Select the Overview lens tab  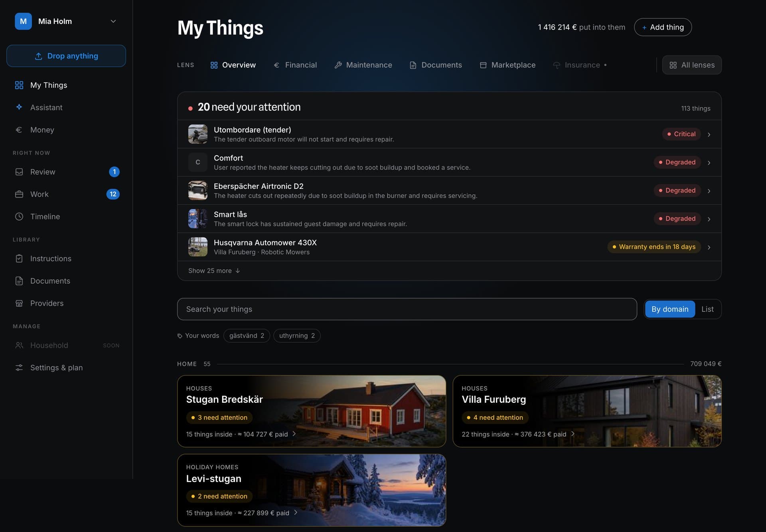pos(233,65)
